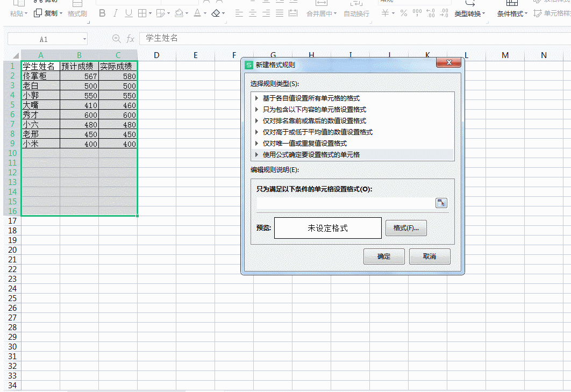This screenshot has height=392, width=571.
Task: Select rule '仅对高于或低于平均值的数值设置格式'
Action: click(x=318, y=132)
